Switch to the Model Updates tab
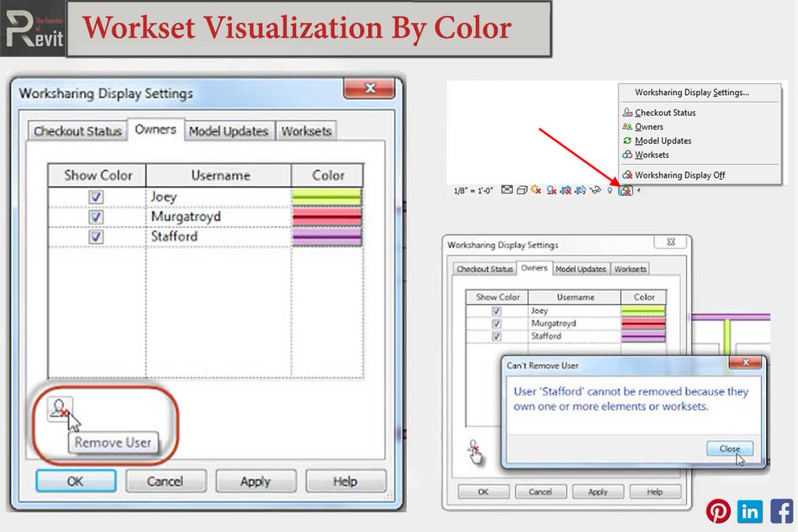This screenshot has width=798, height=532. 229,130
